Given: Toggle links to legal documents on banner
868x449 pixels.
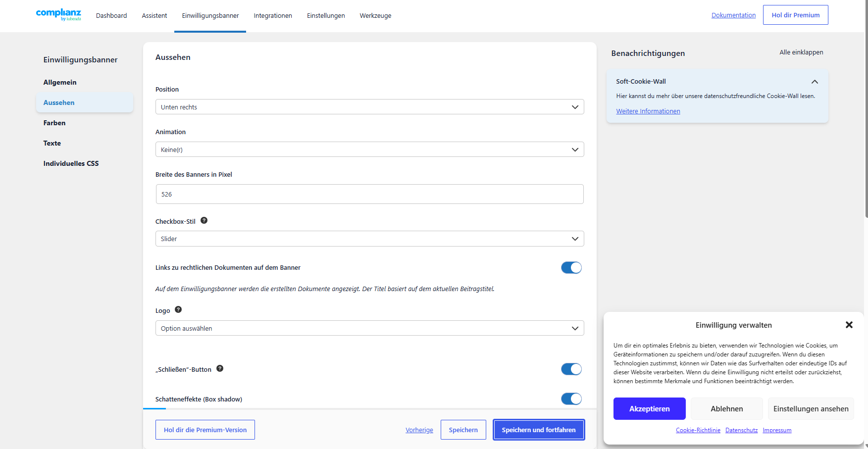Looking at the screenshot, I should 571,268.
